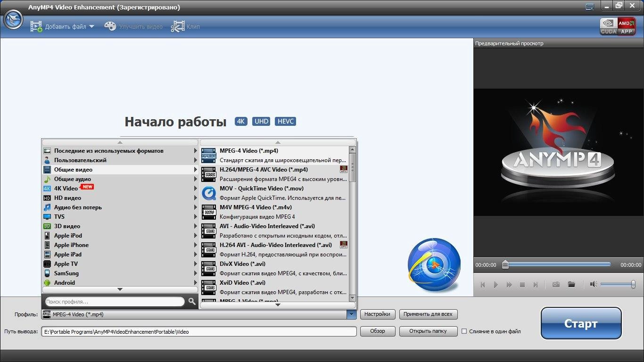Click the Обзор button
This screenshot has width=644, height=362.
click(378, 331)
